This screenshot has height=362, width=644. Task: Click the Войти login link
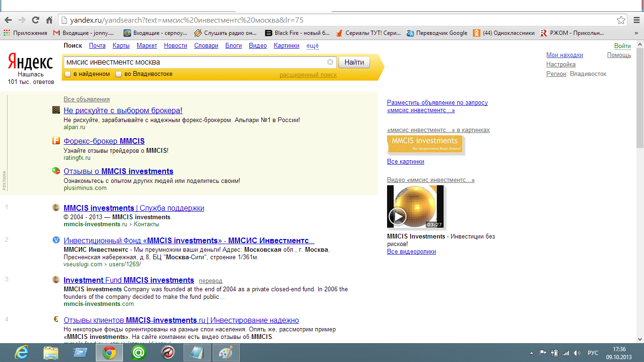(623, 46)
